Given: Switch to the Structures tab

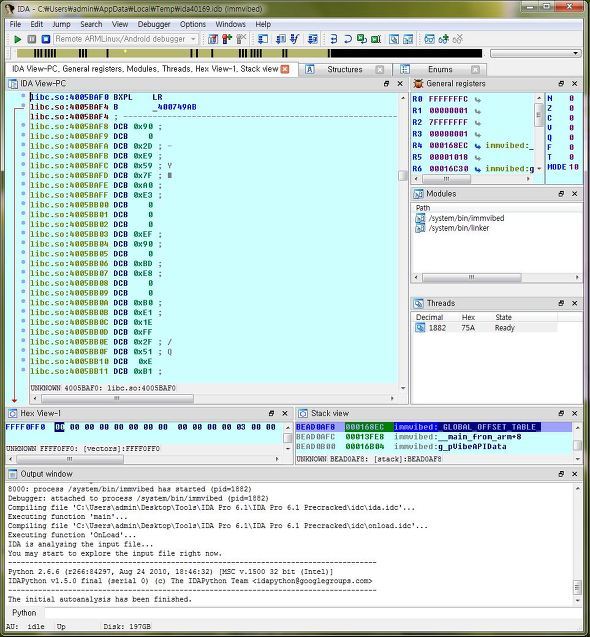Looking at the screenshot, I should coord(345,69).
